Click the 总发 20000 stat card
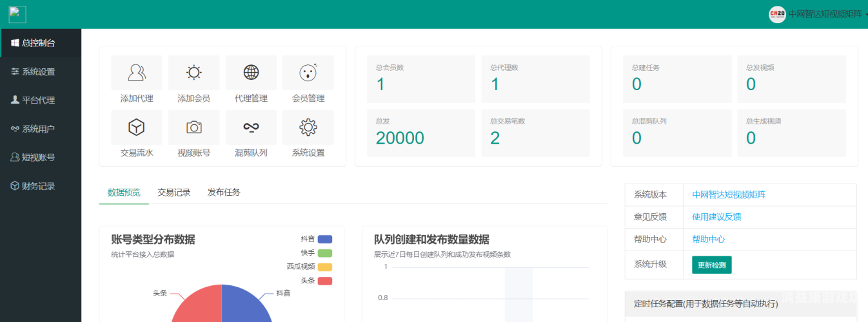Image resolution: width=868 pixels, height=322 pixels. coord(421,133)
